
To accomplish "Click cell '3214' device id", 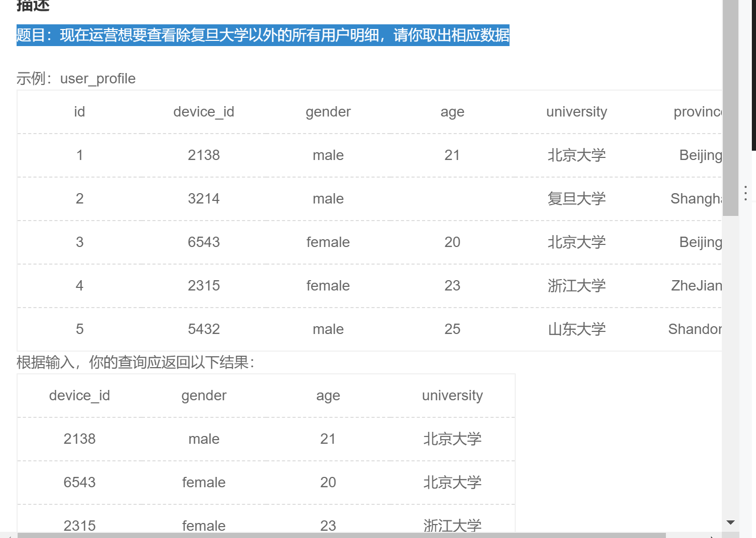I will (x=203, y=199).
